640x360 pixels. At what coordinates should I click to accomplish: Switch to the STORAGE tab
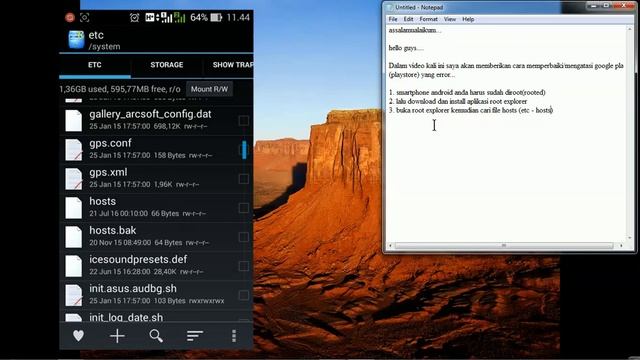point(167,65)
